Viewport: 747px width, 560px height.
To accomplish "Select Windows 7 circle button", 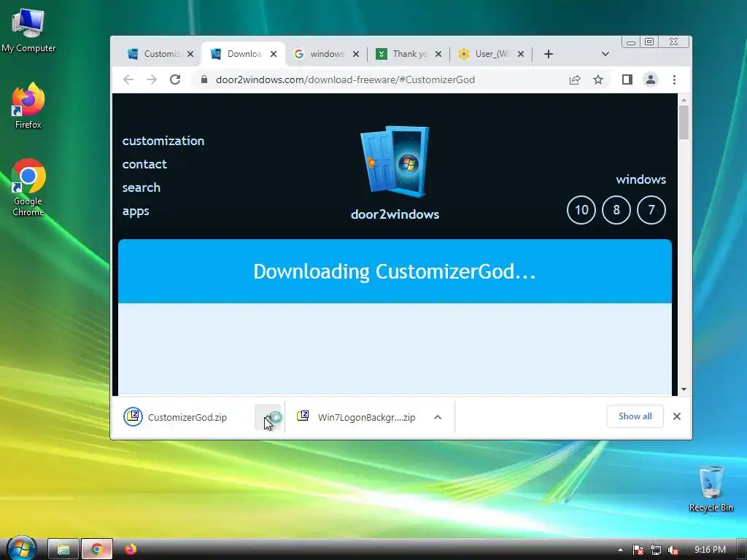I will click(651, 209).
